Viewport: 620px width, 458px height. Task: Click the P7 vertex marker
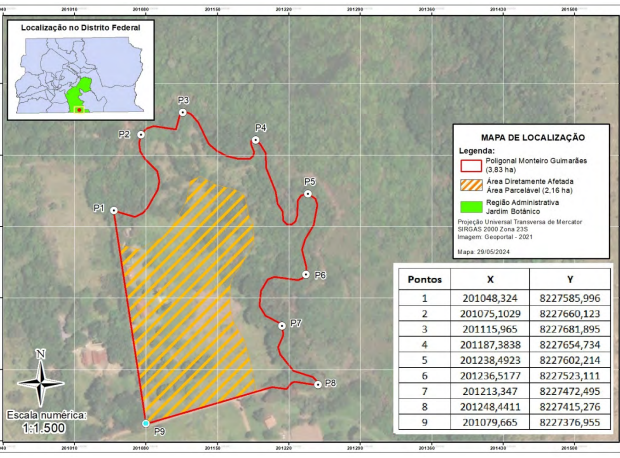281,324
